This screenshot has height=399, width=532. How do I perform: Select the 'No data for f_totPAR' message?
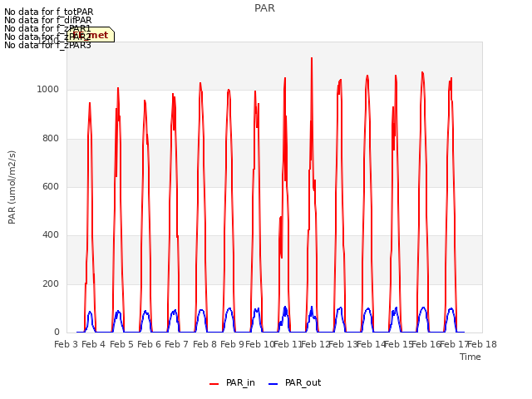click(48, 12)
